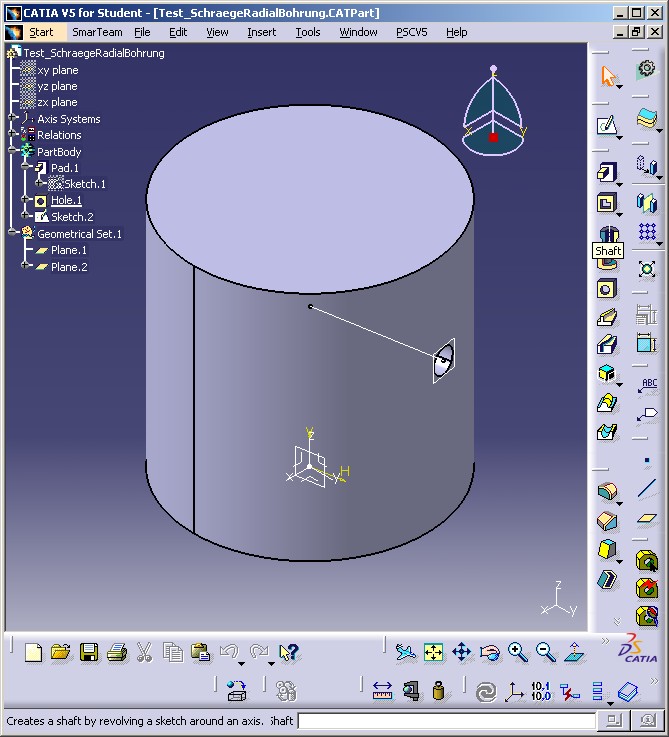Select the Mirror tool icon

pos(647,203)
